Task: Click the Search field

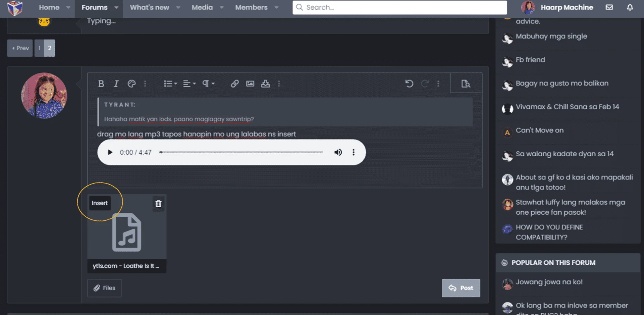Action: point(400,7)
